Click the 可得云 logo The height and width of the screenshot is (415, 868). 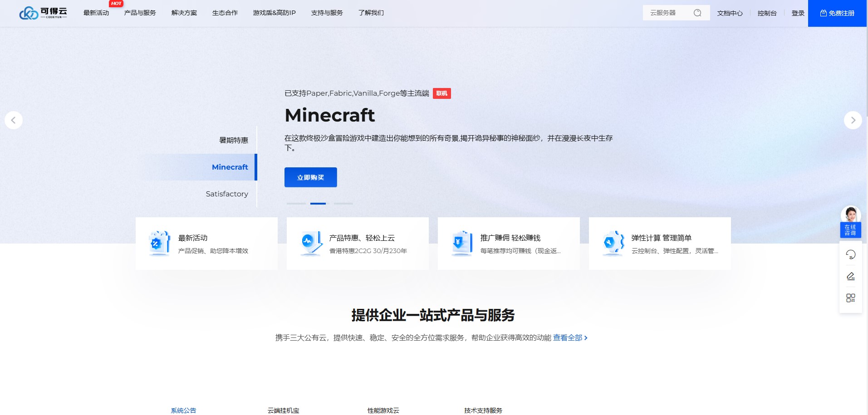(x=43, y=13)
